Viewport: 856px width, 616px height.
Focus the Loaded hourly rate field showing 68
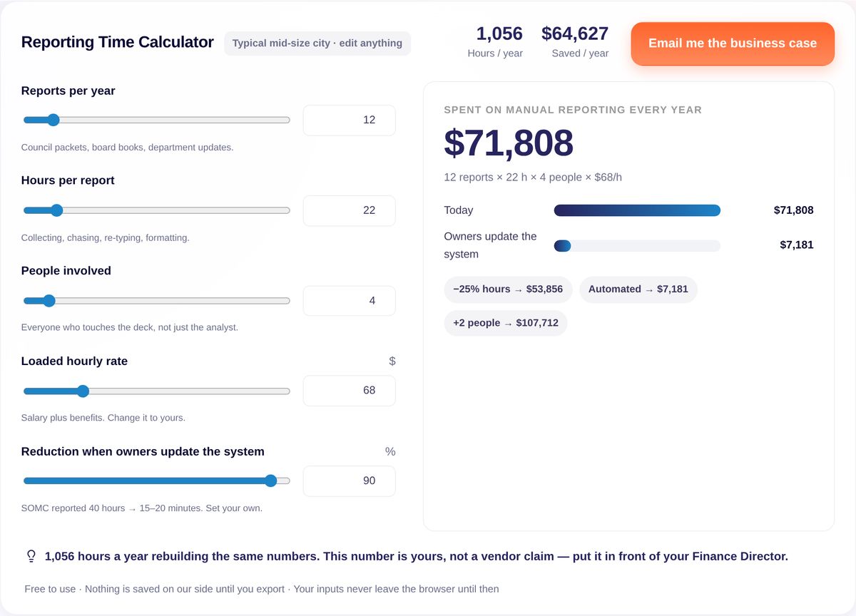point(350,391)
